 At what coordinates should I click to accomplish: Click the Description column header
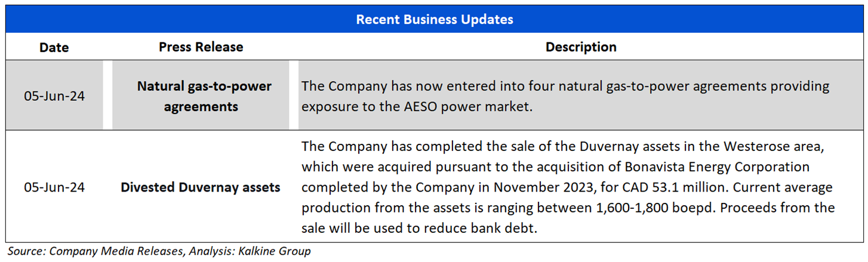(580, 47)
